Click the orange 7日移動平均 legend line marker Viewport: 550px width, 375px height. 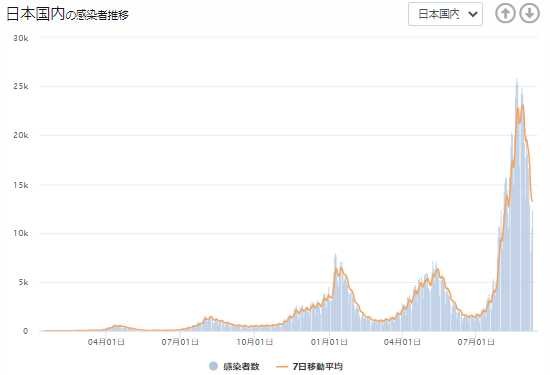pyautogui.click(x=282, y=367)
